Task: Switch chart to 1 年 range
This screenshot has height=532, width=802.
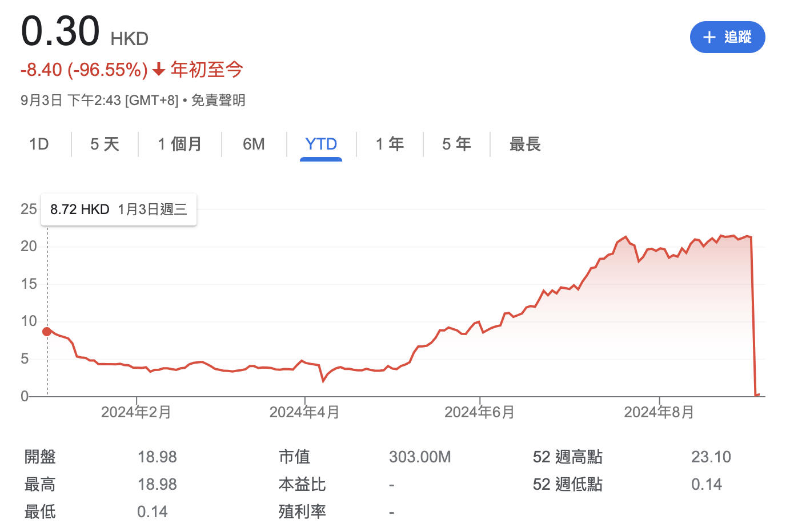Action: tap(390, 144)
